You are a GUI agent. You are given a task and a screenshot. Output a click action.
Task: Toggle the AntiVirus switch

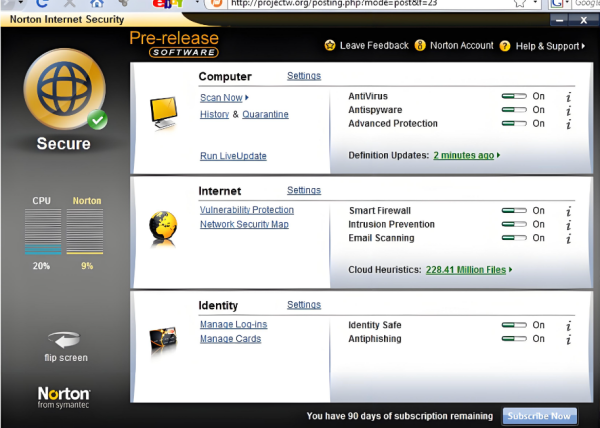pyautogui.click(x=514, y=96)
